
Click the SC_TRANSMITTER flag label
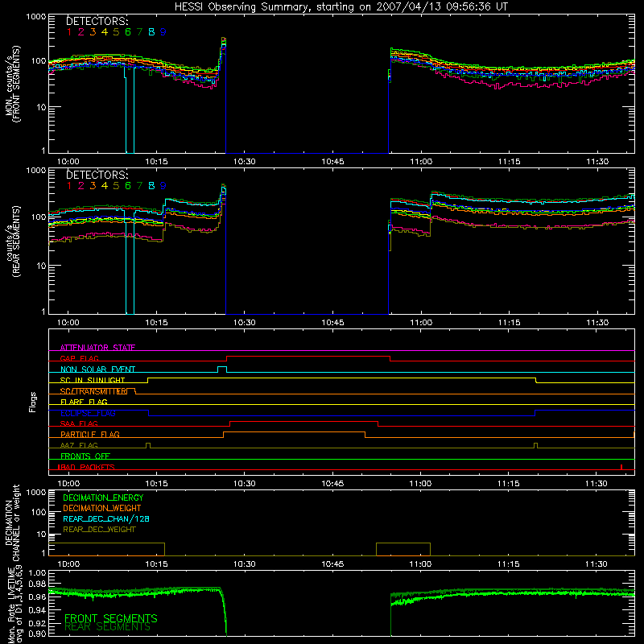click(x=93, y=391)
